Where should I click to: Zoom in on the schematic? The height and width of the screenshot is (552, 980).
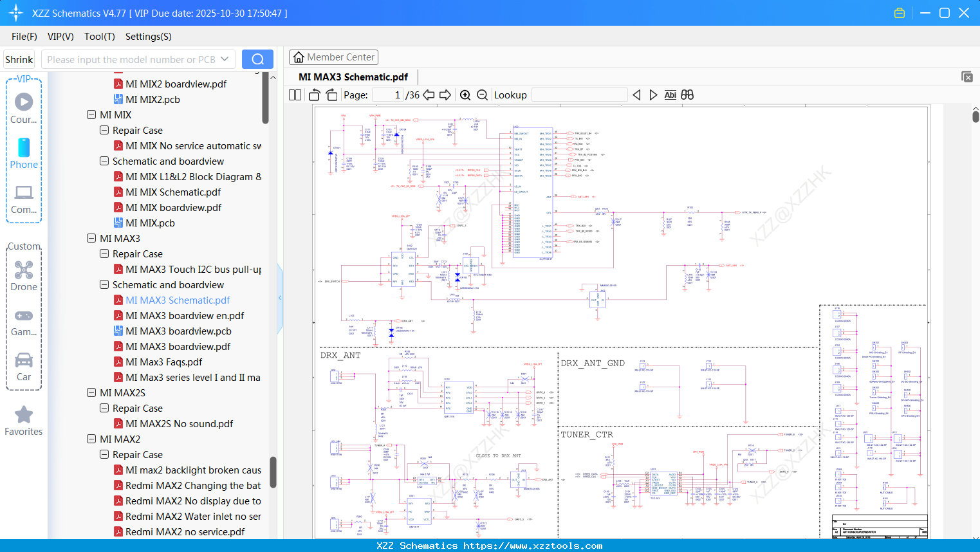tap(465, 95)
